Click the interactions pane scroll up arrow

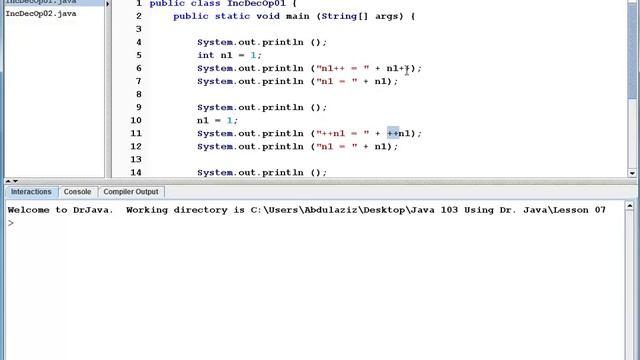(630, 206)
